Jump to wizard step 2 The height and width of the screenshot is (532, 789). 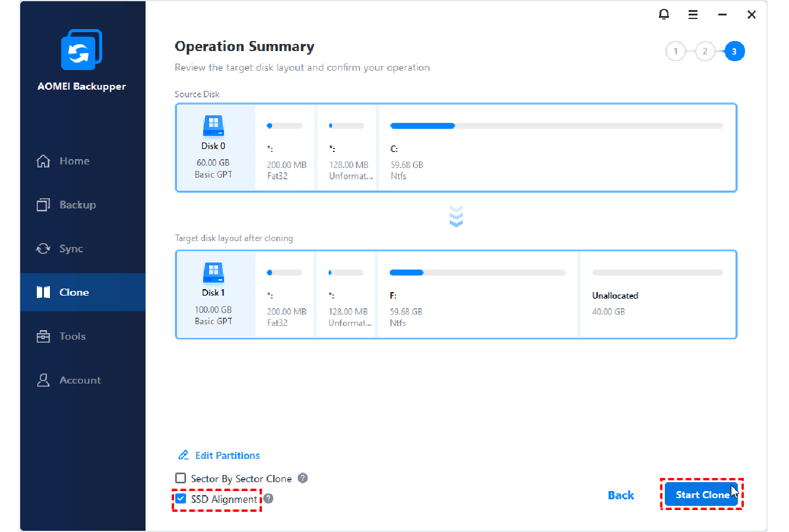click(x=705, y=52)
